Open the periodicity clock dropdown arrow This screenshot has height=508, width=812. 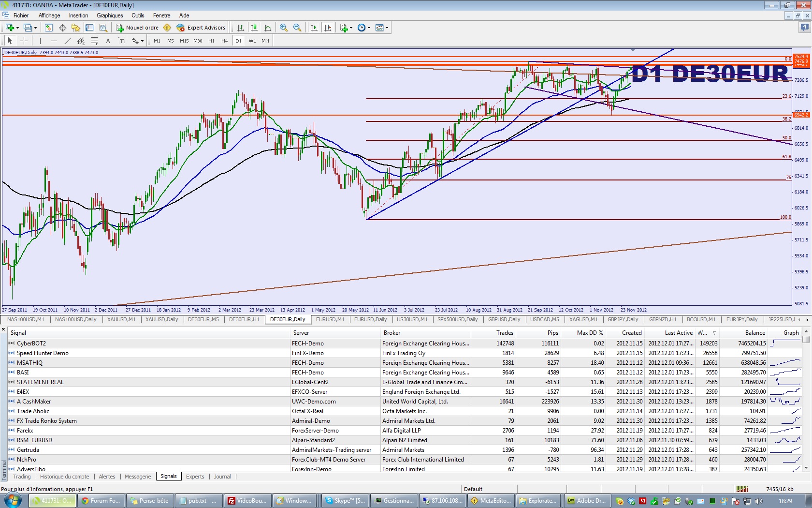coord(369,28)
